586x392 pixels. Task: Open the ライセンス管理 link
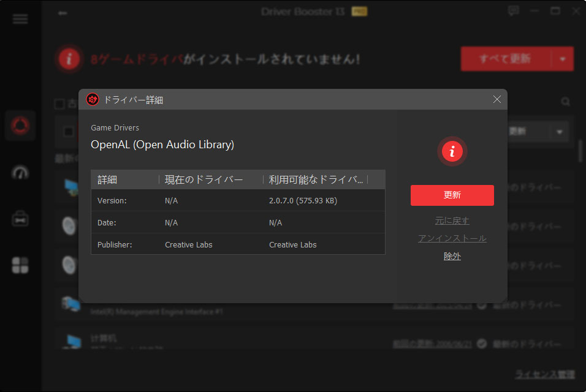(x=545, y=374)
